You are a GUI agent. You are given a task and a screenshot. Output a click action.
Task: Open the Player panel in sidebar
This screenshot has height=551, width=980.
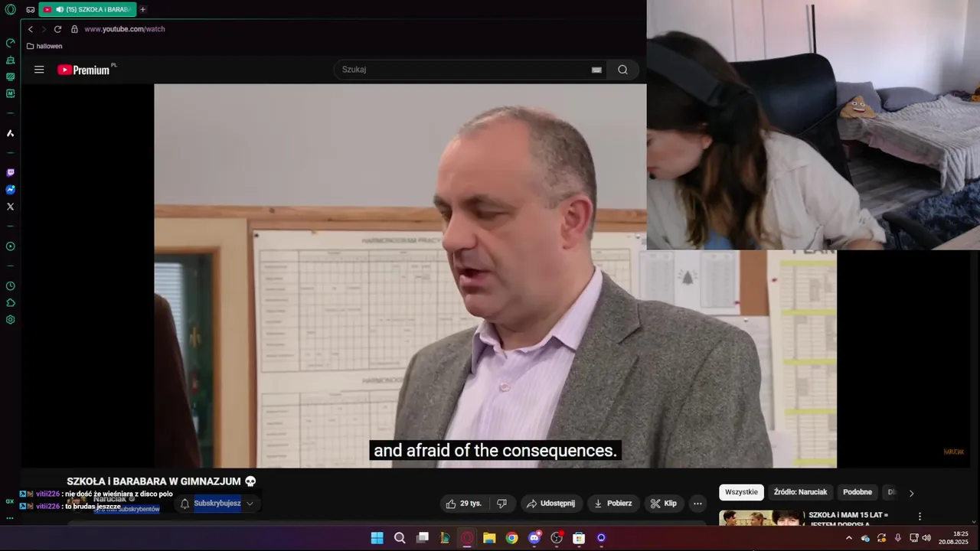pyautogui.click(x=10, y=246)
